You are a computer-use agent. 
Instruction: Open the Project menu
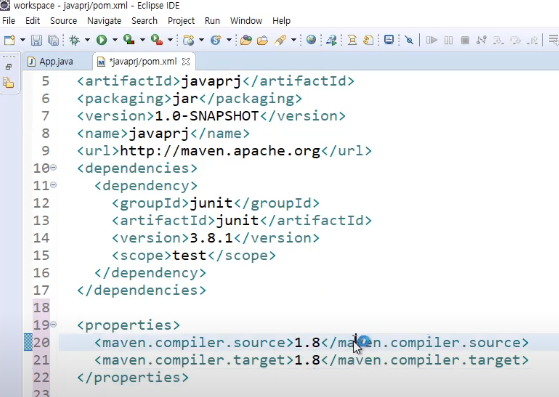coord(181,21)
